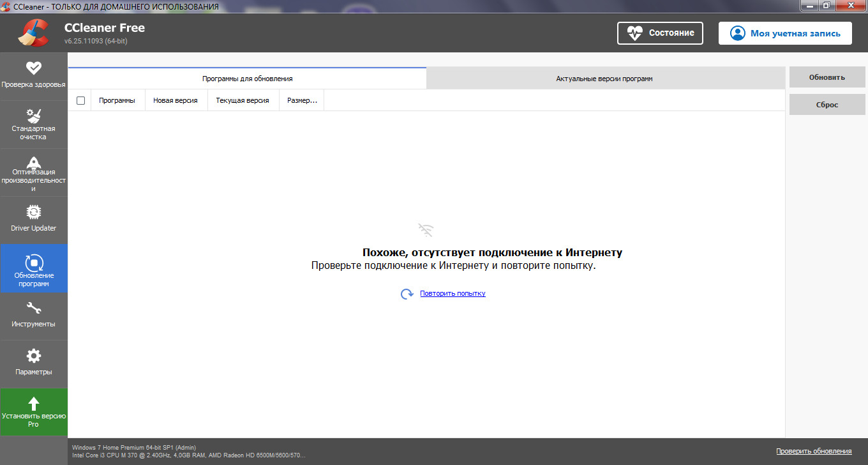Toggle the select-all programs checkbox

pos(80,100)
